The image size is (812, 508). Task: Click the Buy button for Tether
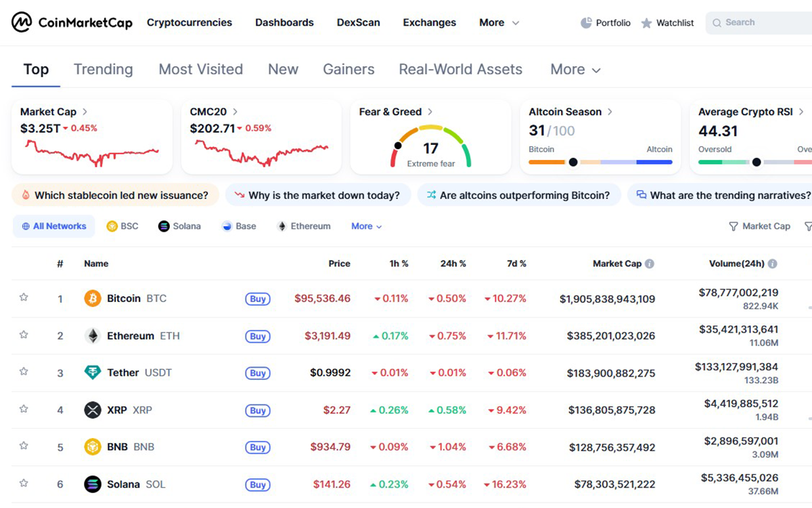coord(257,373)
